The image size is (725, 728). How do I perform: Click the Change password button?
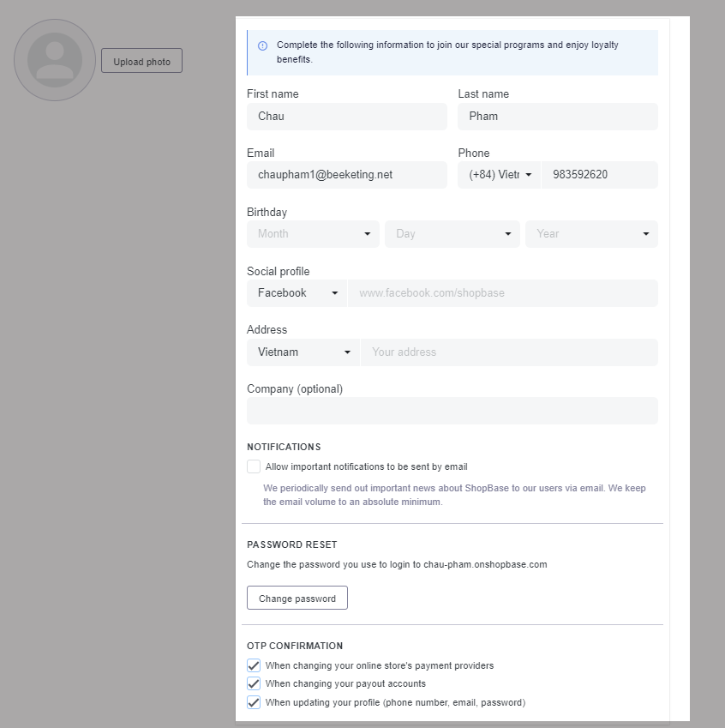pos(297,598)
